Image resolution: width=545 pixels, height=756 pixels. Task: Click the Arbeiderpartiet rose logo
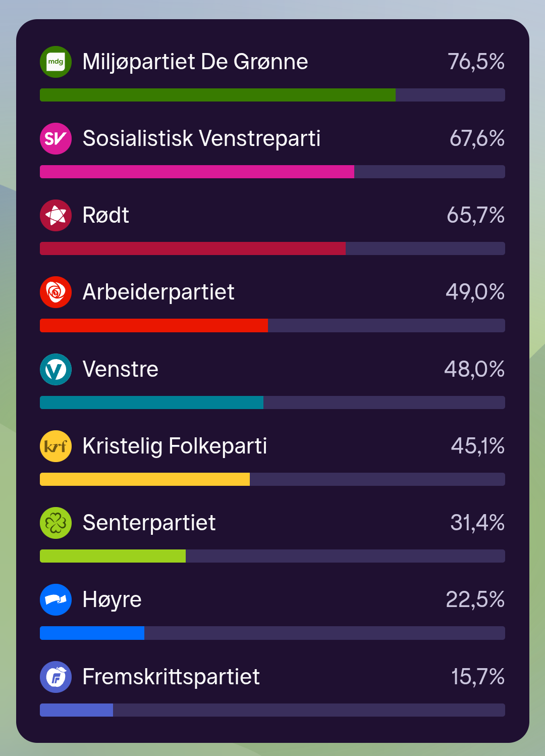56,292
